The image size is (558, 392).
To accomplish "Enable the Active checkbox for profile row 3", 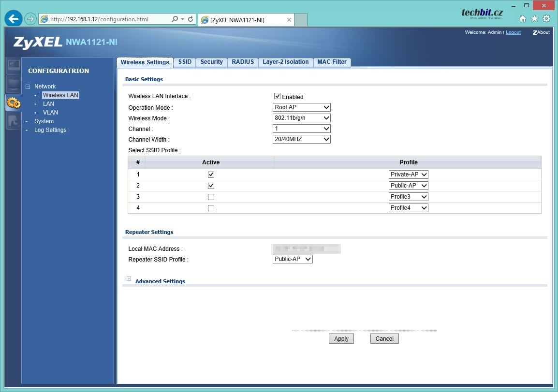I will 211,197.
